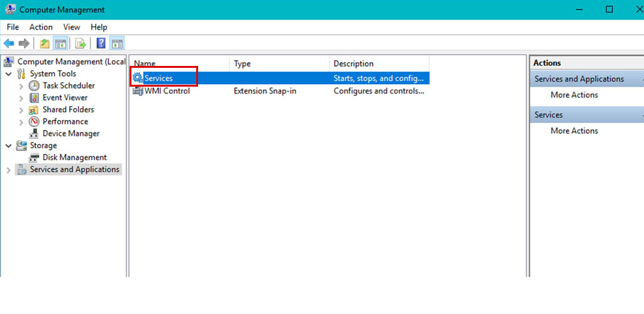This screenshot has width=644, height=314.
Task: Click the Up one level folder icon
Action: pos(45,43)
